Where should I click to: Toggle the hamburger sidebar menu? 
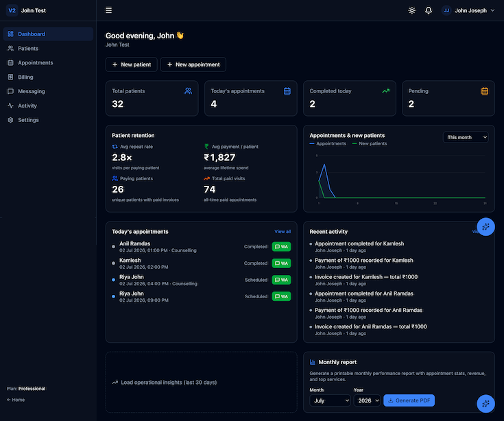[108, 10]
